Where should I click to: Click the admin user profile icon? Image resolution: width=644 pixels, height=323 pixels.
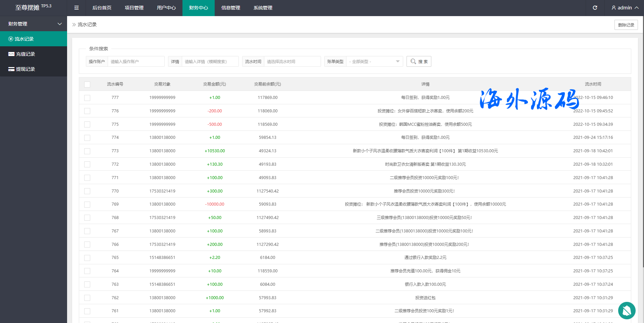[613, 8]
